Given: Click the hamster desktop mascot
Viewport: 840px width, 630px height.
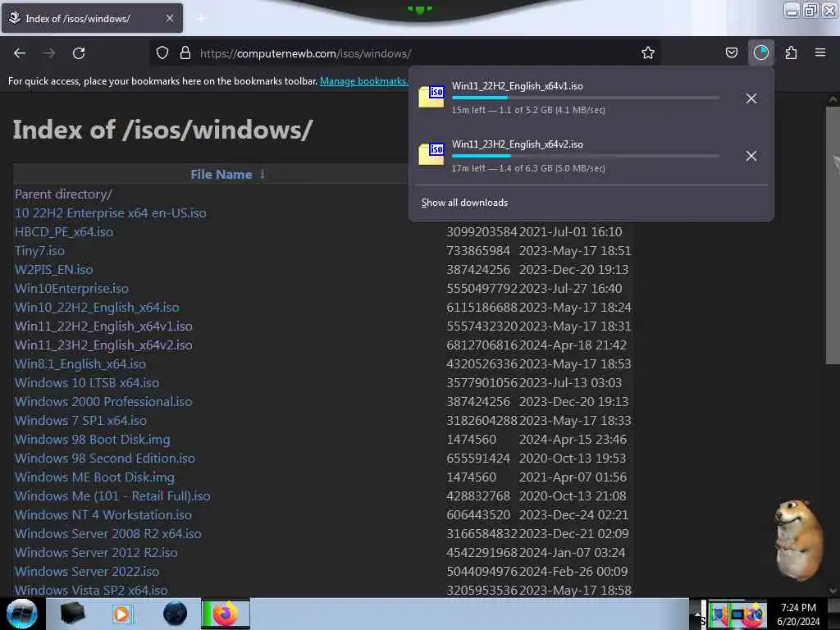Looking at the screenshot, I should click(x=798, y=540).
